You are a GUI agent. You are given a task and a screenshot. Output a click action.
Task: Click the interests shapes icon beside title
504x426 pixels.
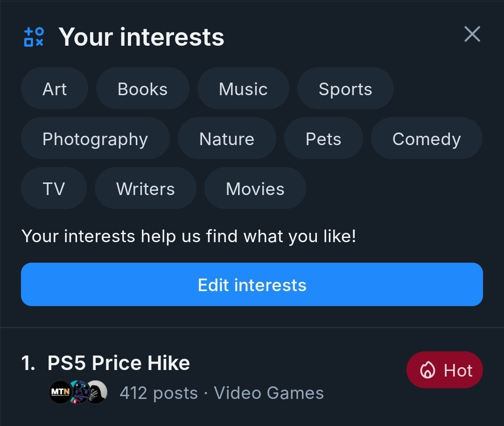tap(34, 37)
